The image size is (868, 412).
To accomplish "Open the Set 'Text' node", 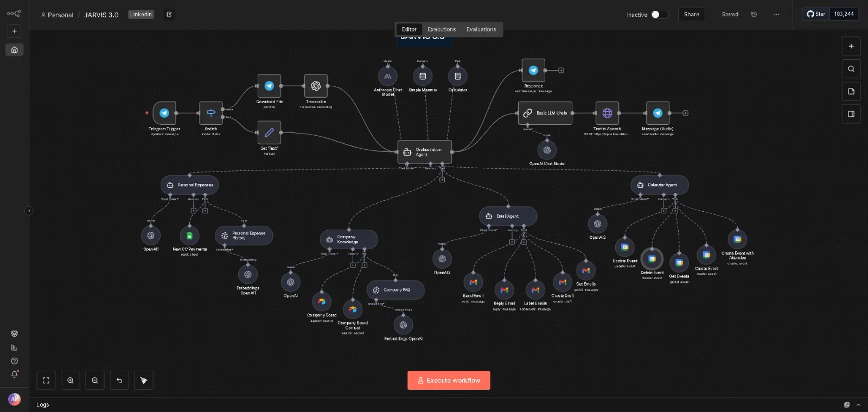I will click(x=269, y=132).
